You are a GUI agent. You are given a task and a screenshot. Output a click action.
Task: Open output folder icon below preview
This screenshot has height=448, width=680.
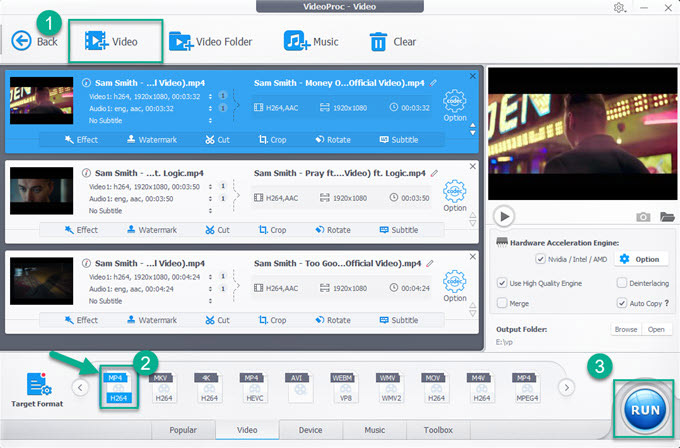pos(667,216)
